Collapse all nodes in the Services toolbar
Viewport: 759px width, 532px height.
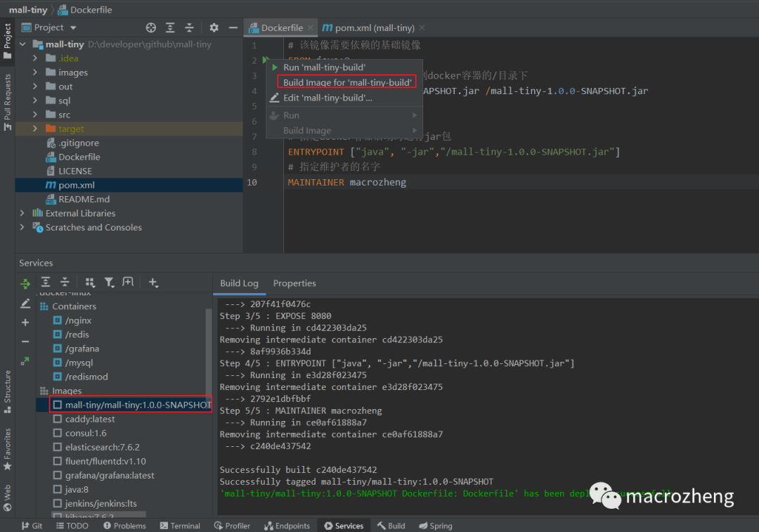click(65, 282)
